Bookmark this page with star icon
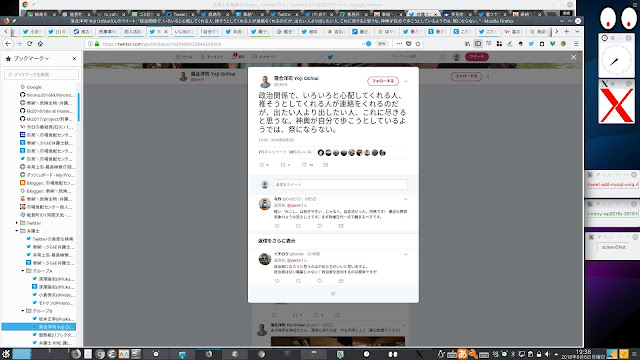Viewport: 640px width, 360px height. click(418, 44)
